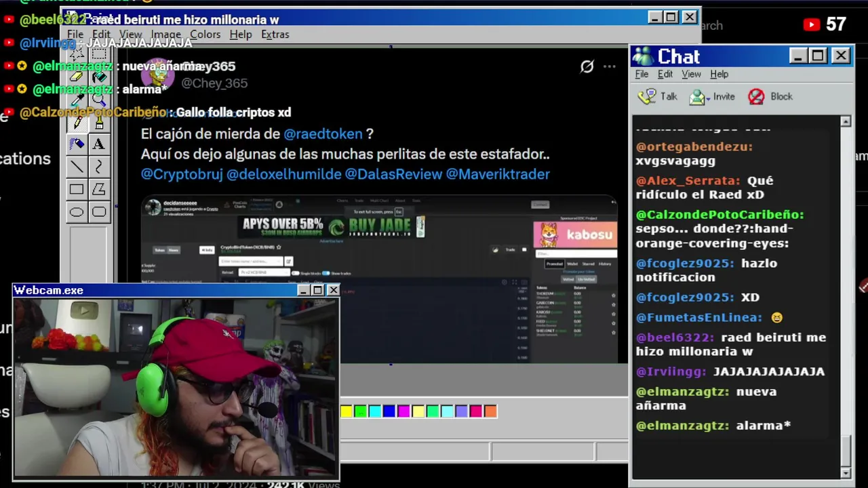Maximize the Paint window
The image size is (868, 488).
pos(671,17)
